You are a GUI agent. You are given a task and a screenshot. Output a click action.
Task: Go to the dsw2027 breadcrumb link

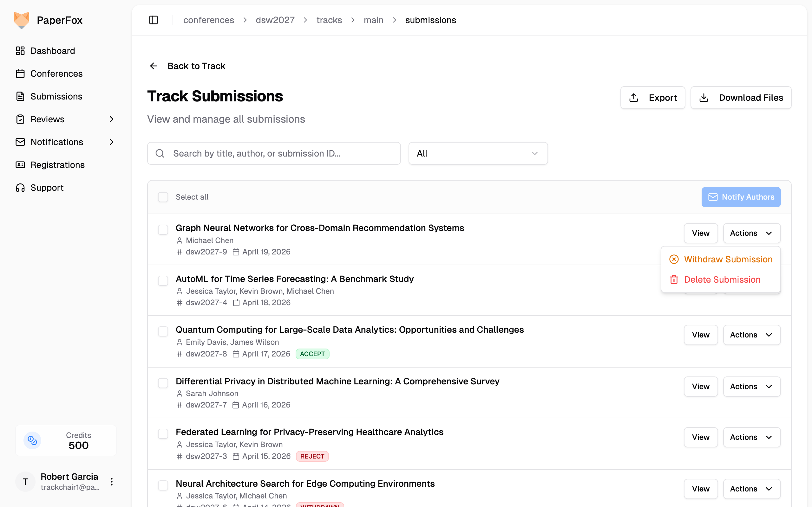click(275, 20)
